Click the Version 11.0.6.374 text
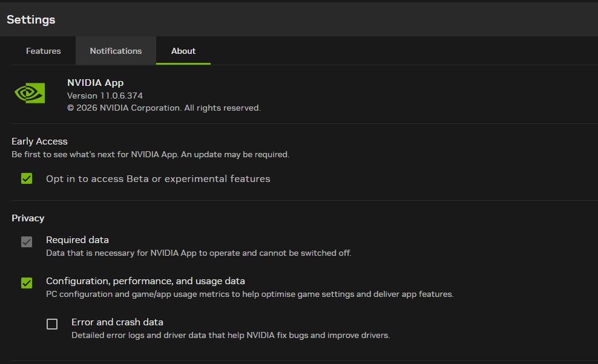The width and height of the screenshot is (598, 364). 105,96
